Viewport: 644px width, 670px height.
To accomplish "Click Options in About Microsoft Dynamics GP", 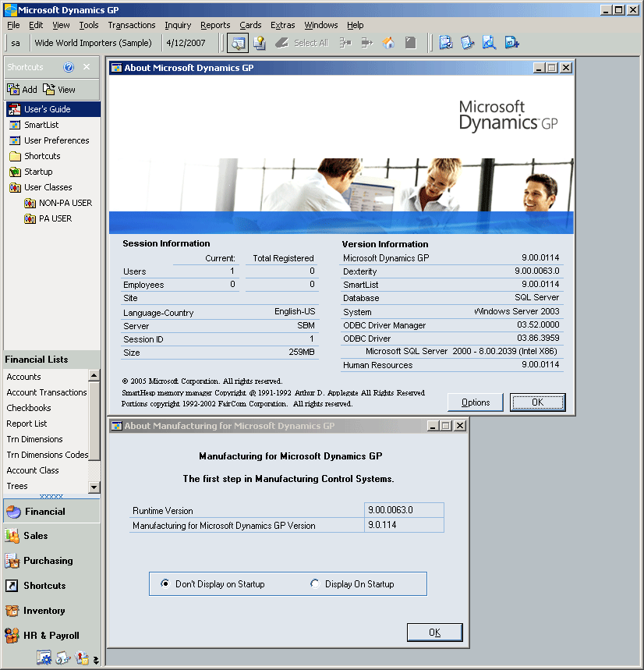I will pyautogui.click(x=476, y=402).
